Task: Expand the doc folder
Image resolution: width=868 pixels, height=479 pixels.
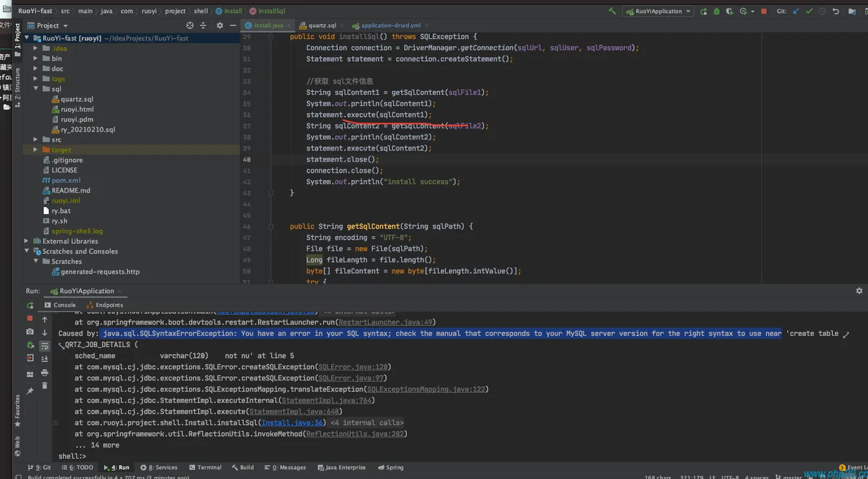Action: click(x=35, y=69)
